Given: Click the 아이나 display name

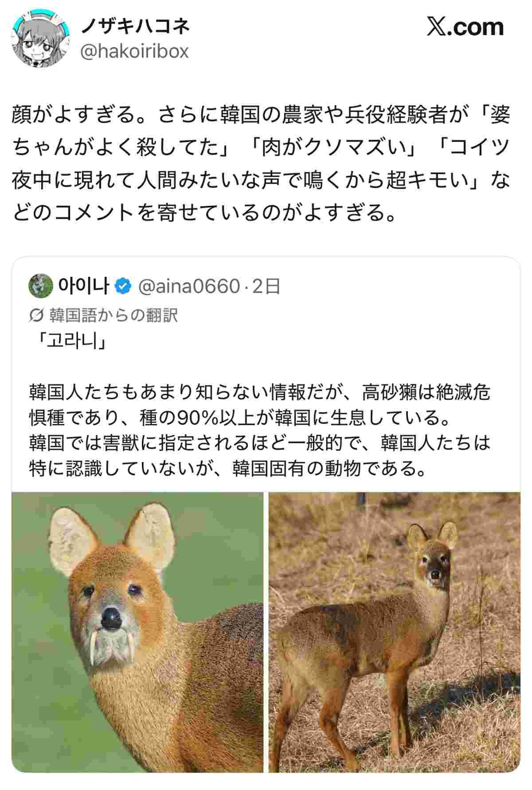Looking at the screenshot, I should click(84, 287).
